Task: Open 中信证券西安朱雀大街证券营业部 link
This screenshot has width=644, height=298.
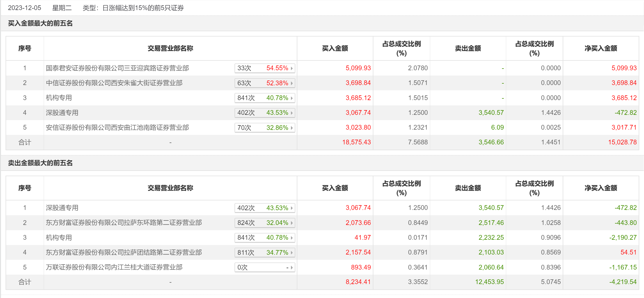Action: click(114, 83)
